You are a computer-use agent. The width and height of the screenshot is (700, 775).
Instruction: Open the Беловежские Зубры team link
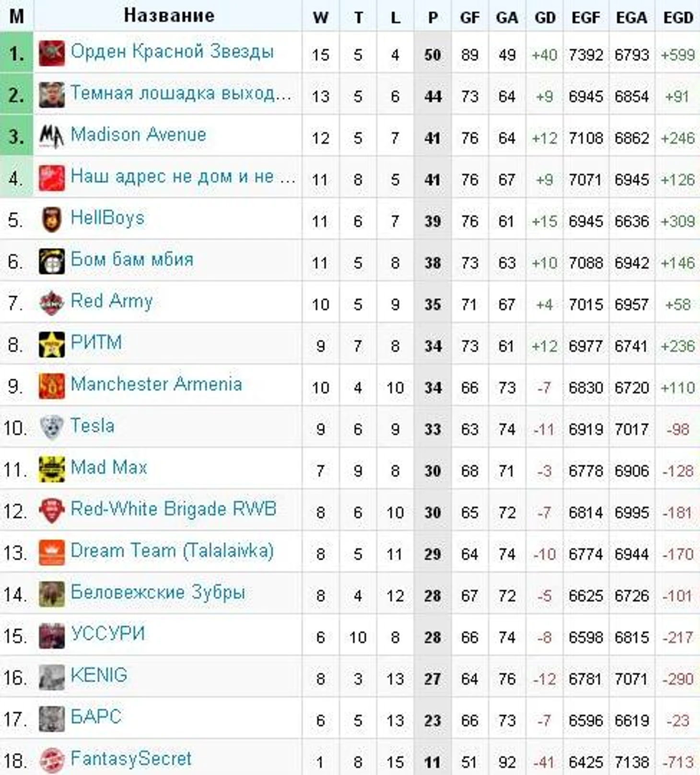pyautogui.click(x=158, y=593)
